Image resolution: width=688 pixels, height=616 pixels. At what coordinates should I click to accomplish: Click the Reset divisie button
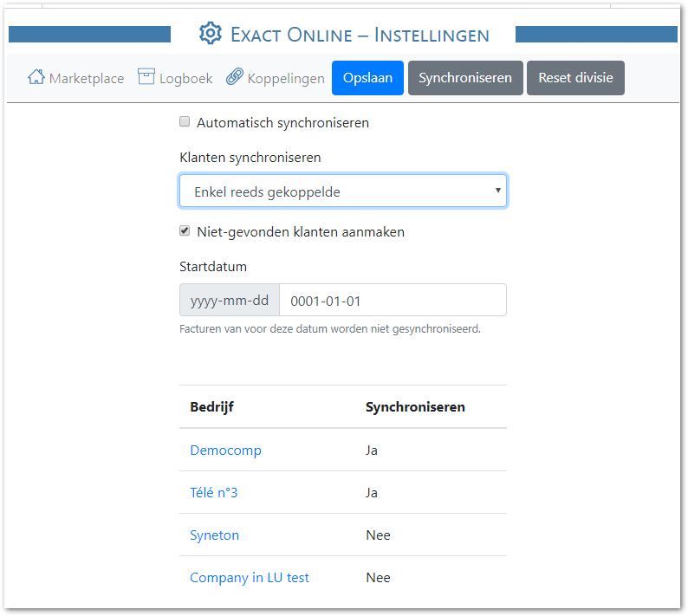click(575, 78)
